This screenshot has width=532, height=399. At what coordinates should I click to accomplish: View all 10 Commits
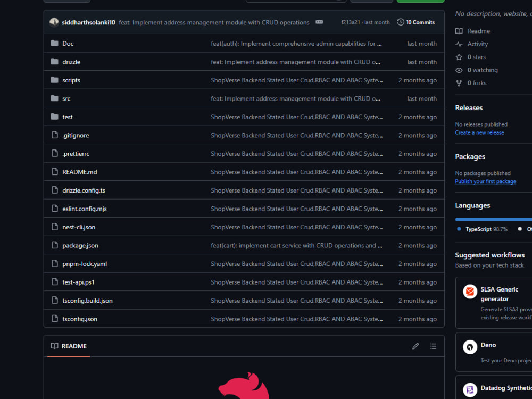click(416, 22)
